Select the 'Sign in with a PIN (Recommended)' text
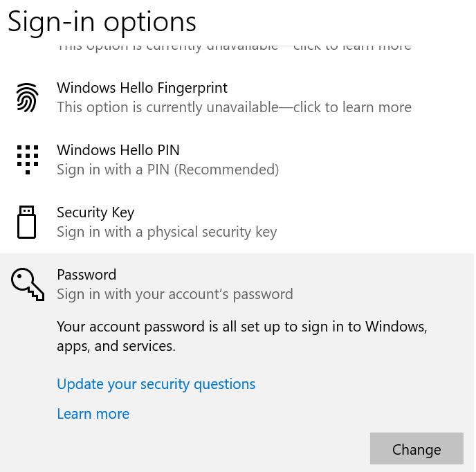 [167, 170]
